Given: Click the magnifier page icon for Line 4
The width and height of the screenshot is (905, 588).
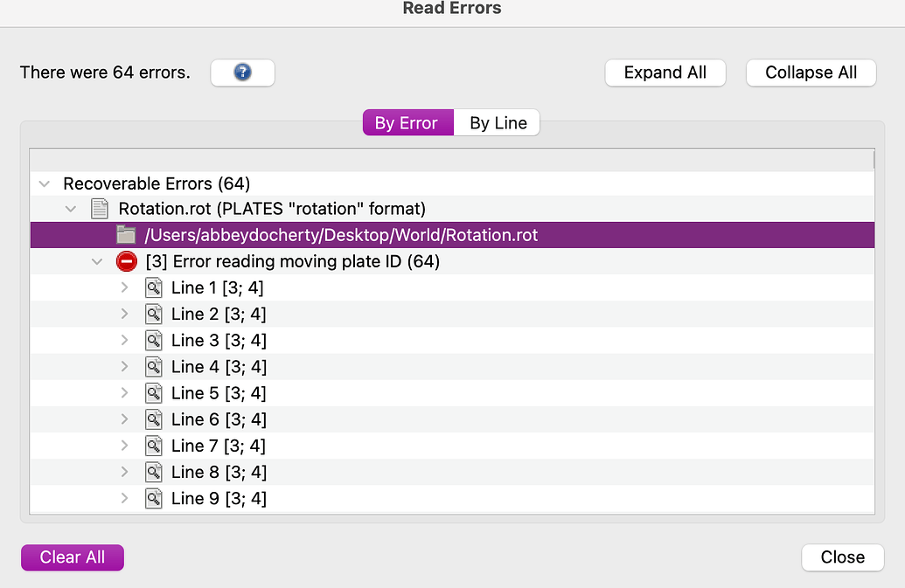Looking at the screenshot, I should click(x=154, y=367).
